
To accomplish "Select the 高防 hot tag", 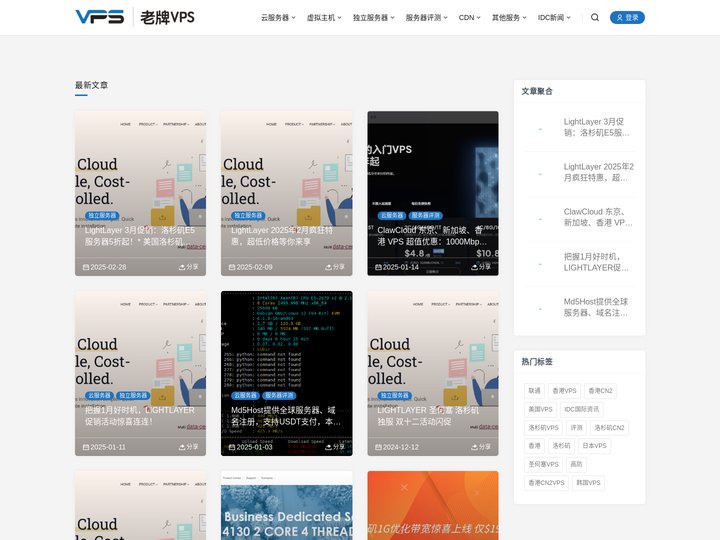I will 576,464.
